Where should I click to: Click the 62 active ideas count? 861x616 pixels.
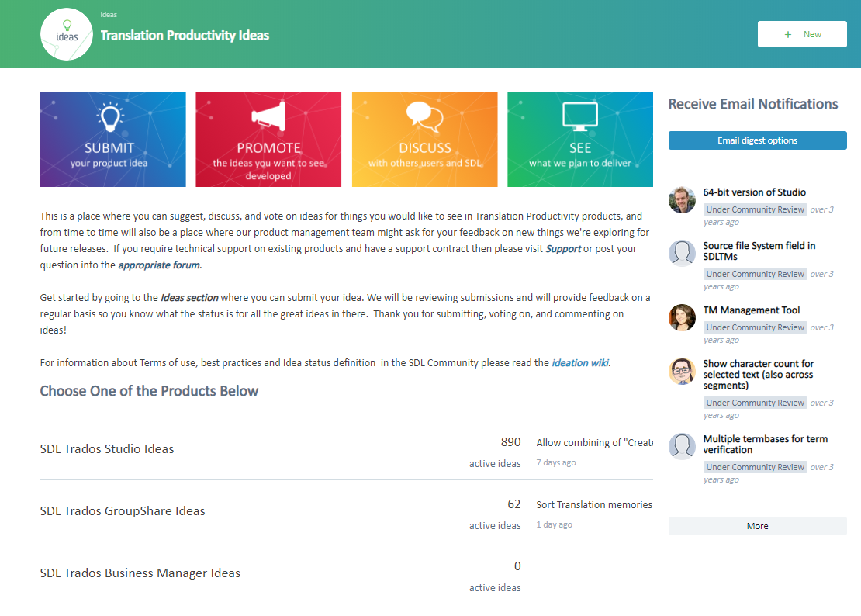point(514,504)
